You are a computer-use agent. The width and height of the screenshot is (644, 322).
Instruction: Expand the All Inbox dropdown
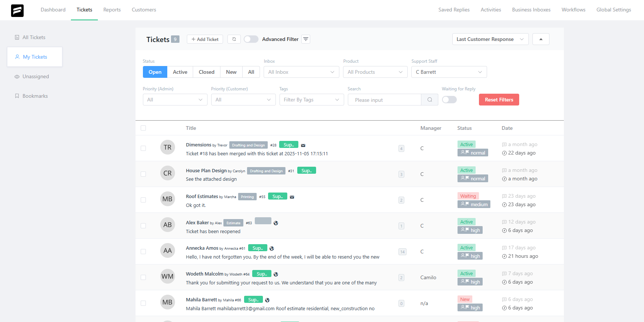301,72
